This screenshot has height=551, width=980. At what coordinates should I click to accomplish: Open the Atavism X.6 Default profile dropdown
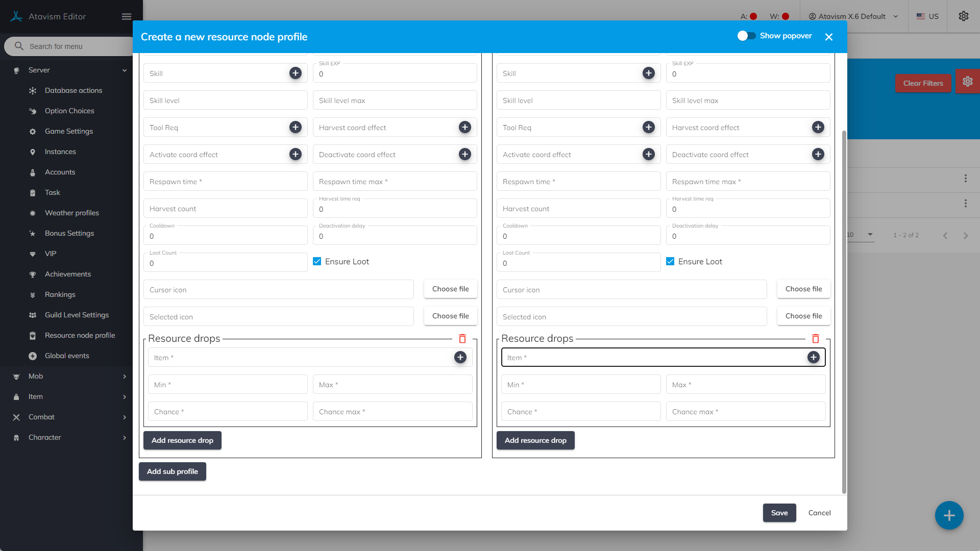[x=853, y=16]
